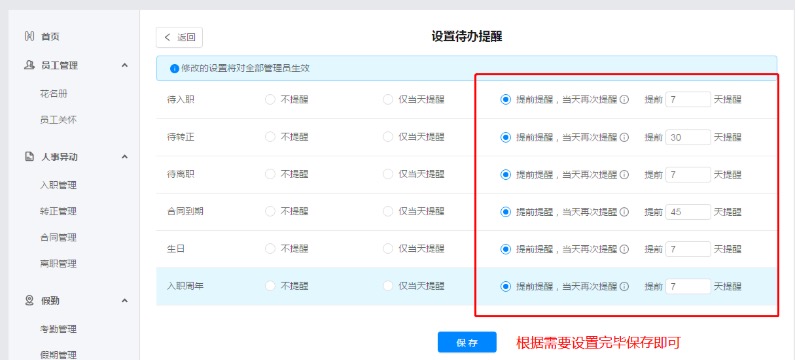Select 提前提醒 radio for 生日

coord(505,249)
